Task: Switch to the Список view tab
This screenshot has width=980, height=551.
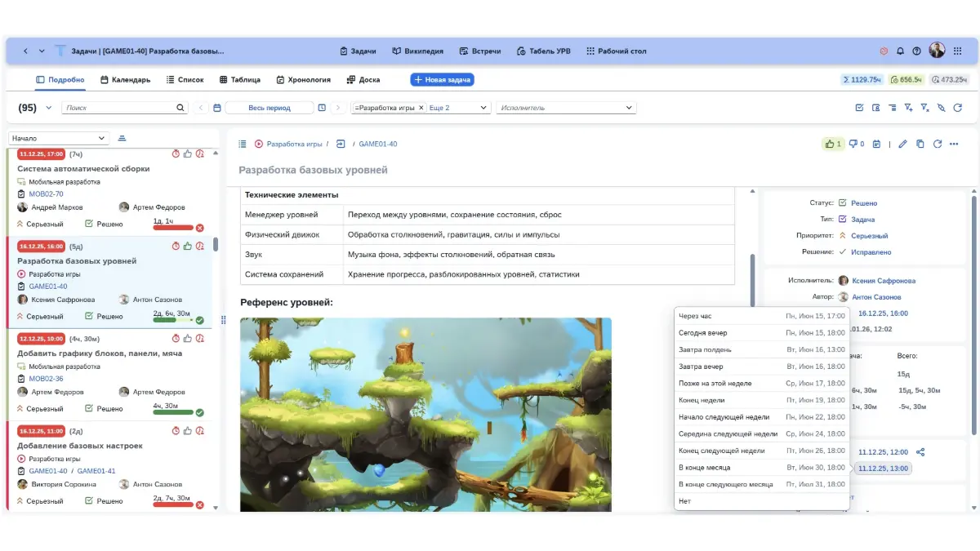Action: (185, 80)
